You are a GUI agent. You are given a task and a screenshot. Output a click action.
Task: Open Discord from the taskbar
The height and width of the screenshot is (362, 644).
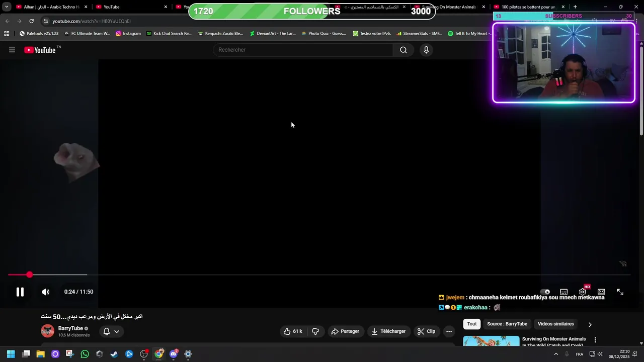coord(174,354)
